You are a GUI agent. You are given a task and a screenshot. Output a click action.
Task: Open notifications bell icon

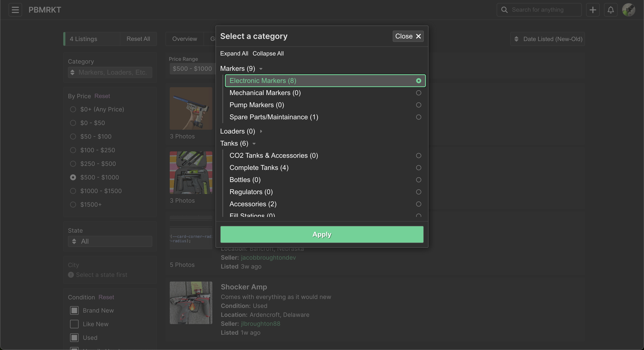click(611, 10)
